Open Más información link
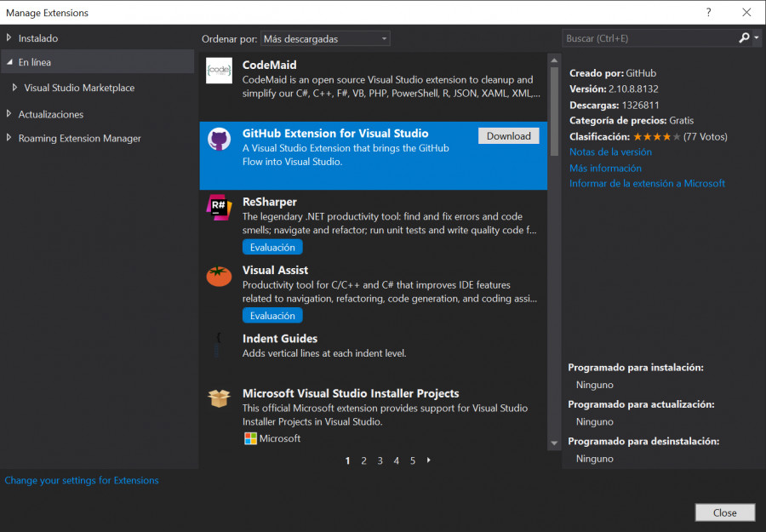Viewport: 766px width, 532px height. coord(605,168)
